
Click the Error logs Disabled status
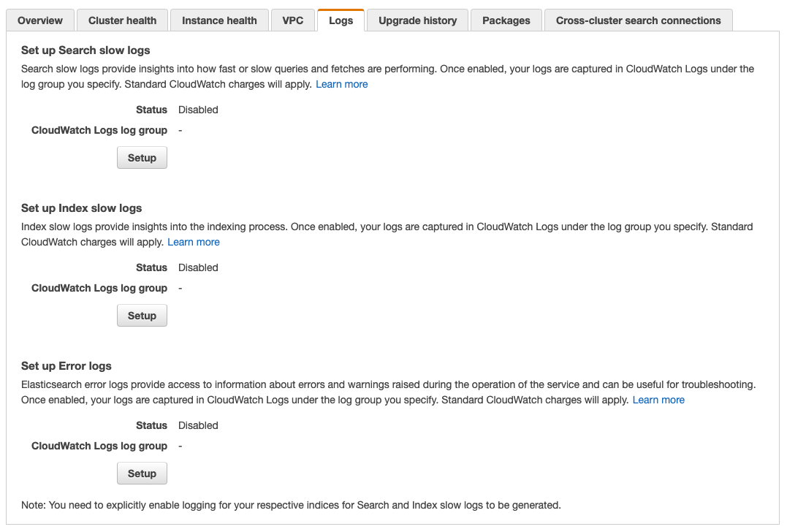pyautogui.click(x=198, y=425)
